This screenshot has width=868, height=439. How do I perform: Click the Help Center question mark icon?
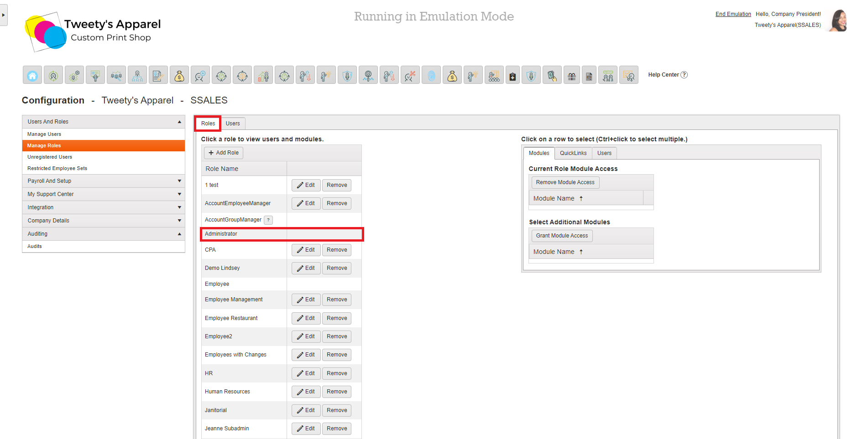point(684,75)
